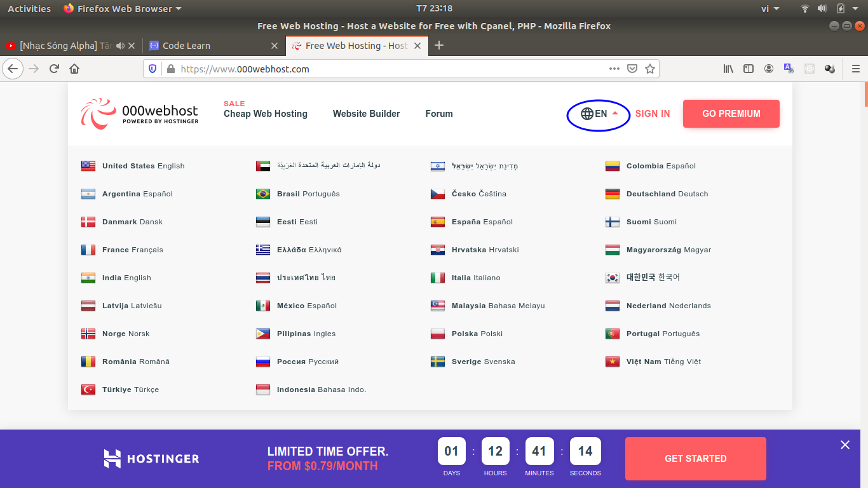Open translate extension icon
This screenshot has width=868, height=488.
[789, 69]
